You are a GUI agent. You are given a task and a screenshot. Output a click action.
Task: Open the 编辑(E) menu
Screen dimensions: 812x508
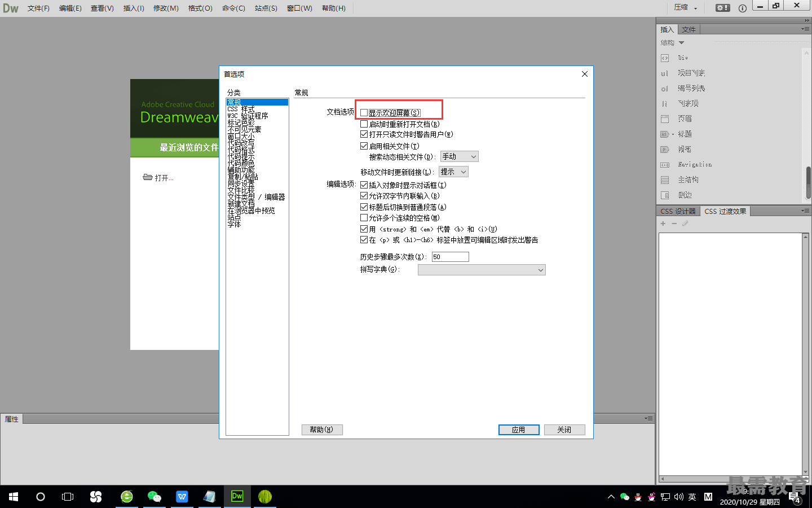pos(70,8)
